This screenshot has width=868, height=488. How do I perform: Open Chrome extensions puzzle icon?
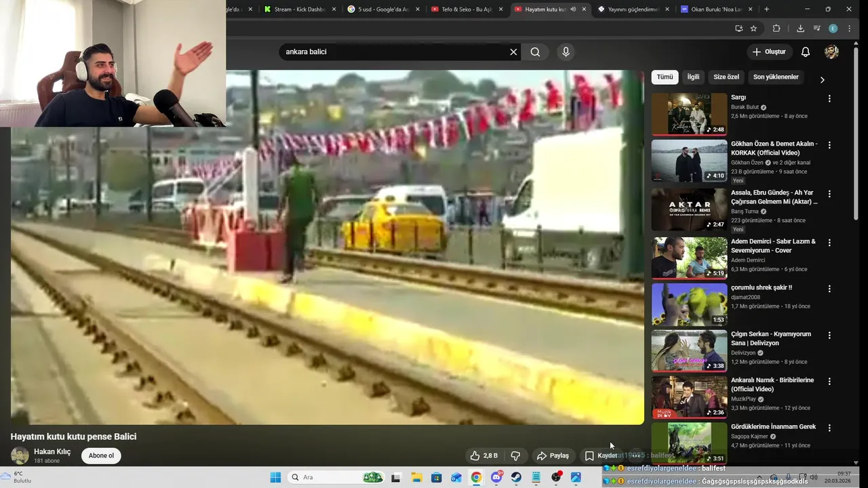click(x=776, y=28)
